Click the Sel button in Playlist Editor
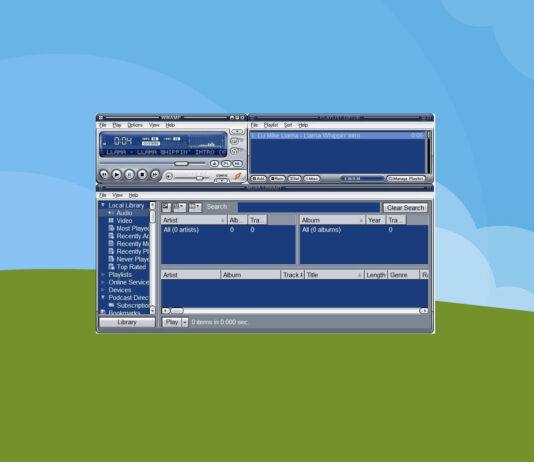Viewport: 534px width, 462px height. click(x=295, y=178)
